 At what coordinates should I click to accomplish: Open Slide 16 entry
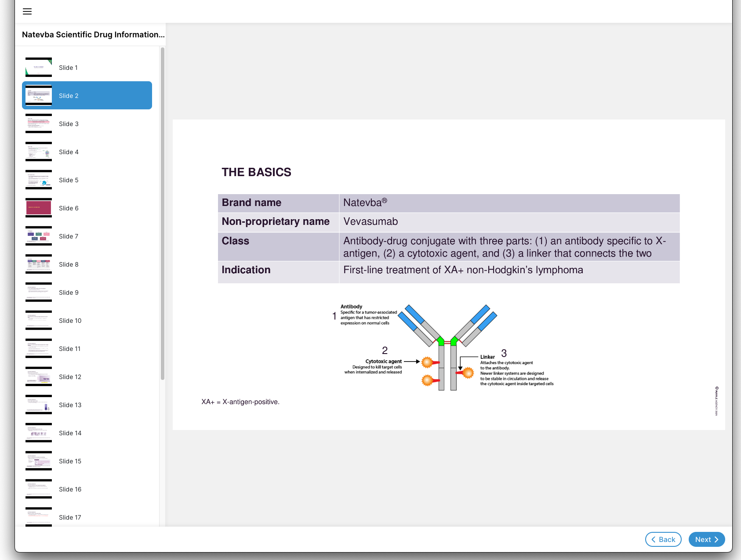70,489
